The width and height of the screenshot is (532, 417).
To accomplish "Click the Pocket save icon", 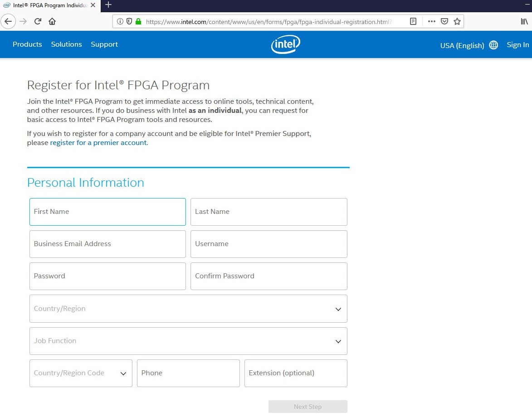I will point(444,21).
